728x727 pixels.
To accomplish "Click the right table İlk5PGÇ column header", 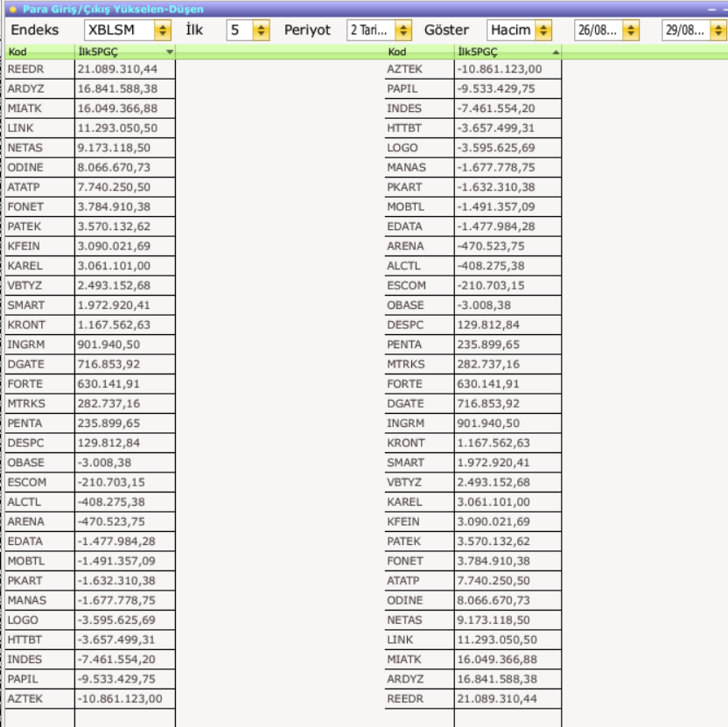I will coord(507,52).
